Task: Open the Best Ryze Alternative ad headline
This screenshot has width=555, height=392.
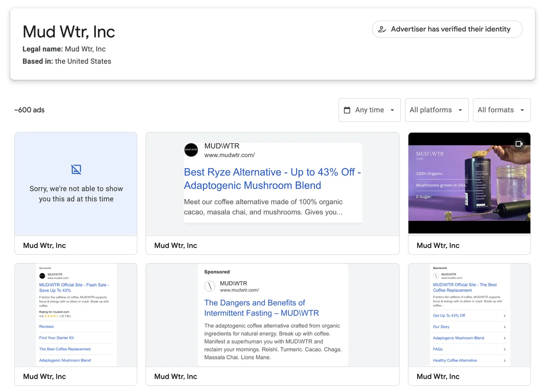Action: pos(272,179)
